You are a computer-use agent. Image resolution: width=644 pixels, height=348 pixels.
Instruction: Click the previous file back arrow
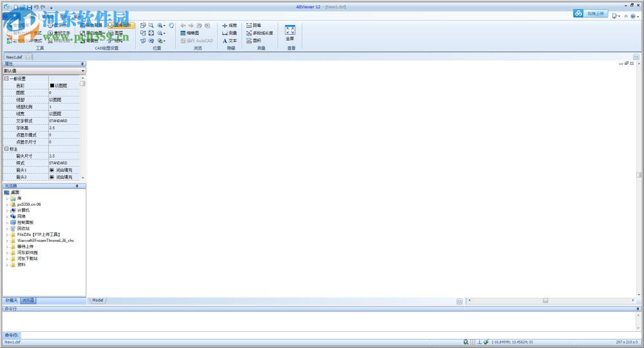coord(183,26)
